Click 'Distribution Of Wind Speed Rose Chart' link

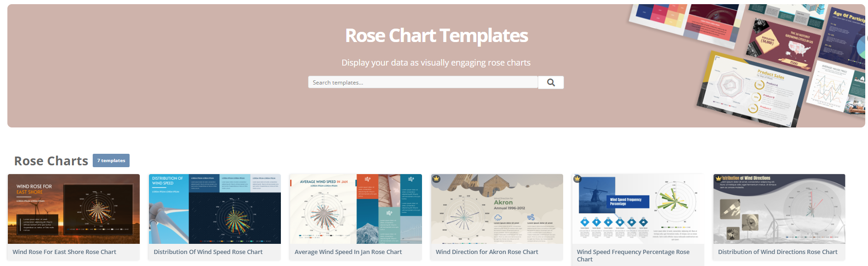(x=208, y=252)
